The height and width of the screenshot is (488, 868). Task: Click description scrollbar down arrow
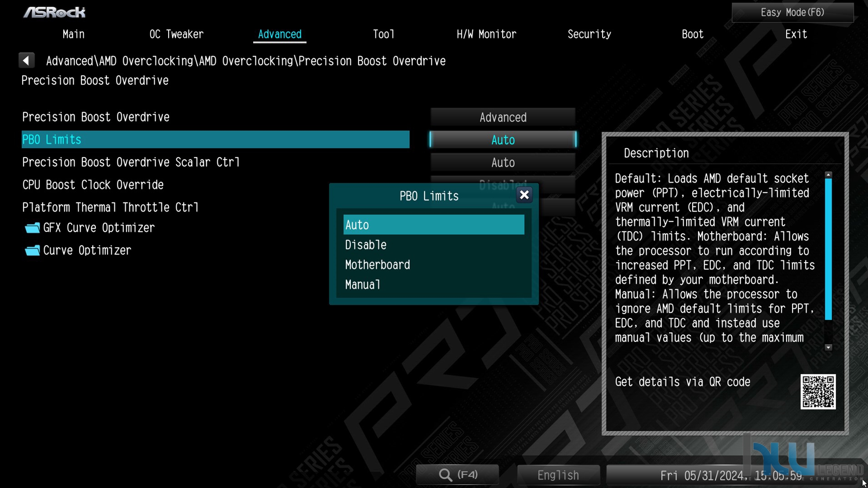click(x=828, y=347)
